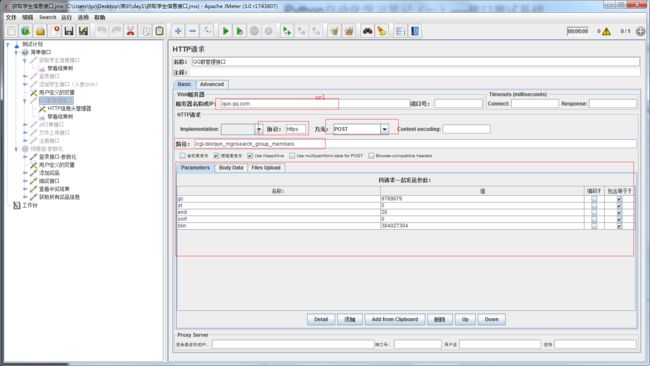Viewport: 650px width, 366px height.
Task: Click the Paste clipboard icon
Action: 160,31
